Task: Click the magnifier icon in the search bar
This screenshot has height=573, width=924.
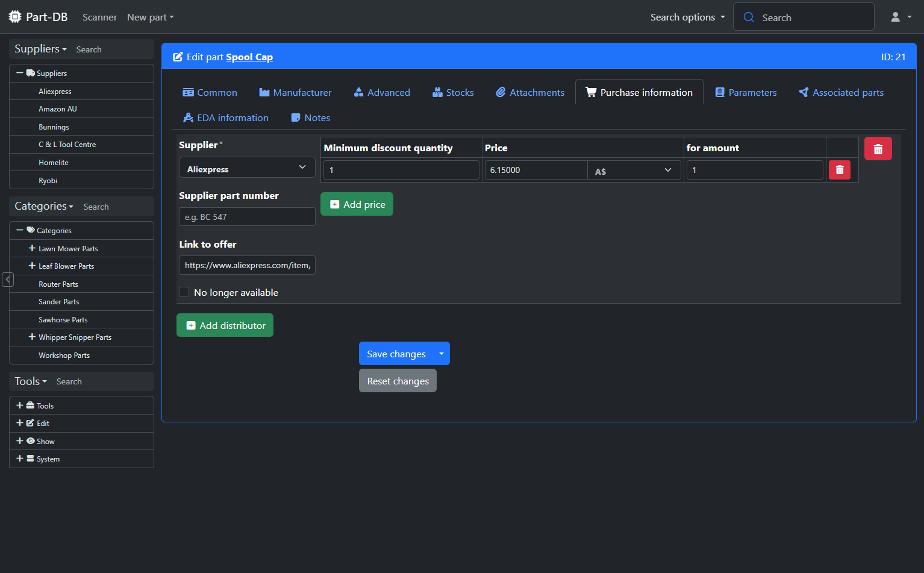Action: tap(749, 17)
